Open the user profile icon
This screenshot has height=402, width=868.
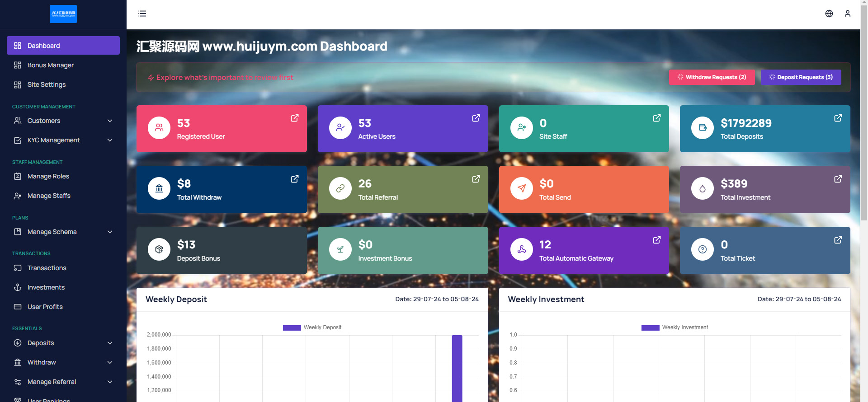[848, 14]
